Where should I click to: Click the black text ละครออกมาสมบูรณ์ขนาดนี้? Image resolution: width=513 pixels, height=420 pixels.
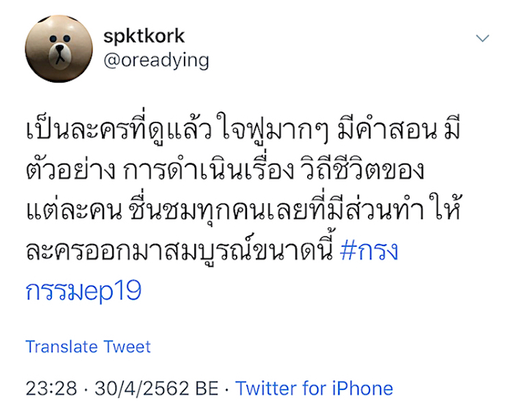pos(180,250)
